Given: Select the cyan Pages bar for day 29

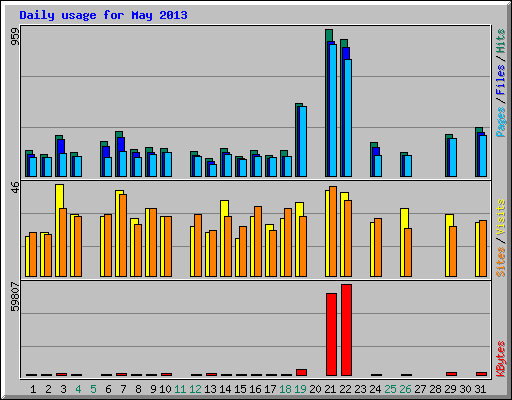Looking at the screenshot, I should [x=453, y=157].
